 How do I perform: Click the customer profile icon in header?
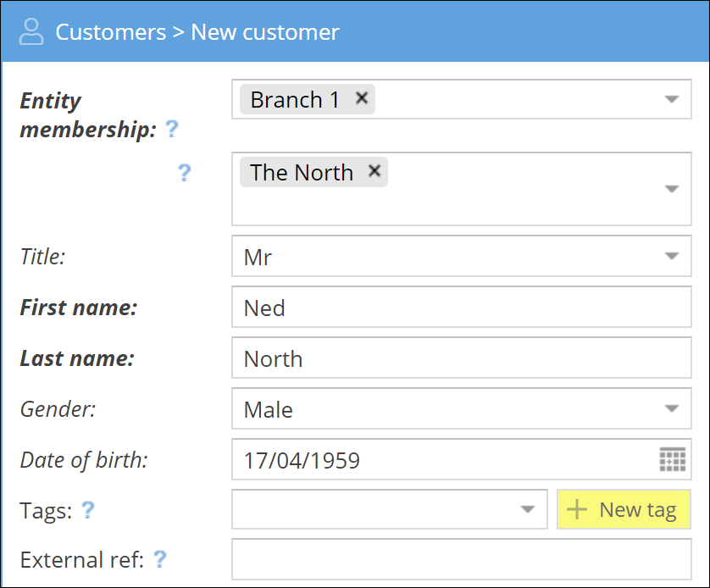31,32
